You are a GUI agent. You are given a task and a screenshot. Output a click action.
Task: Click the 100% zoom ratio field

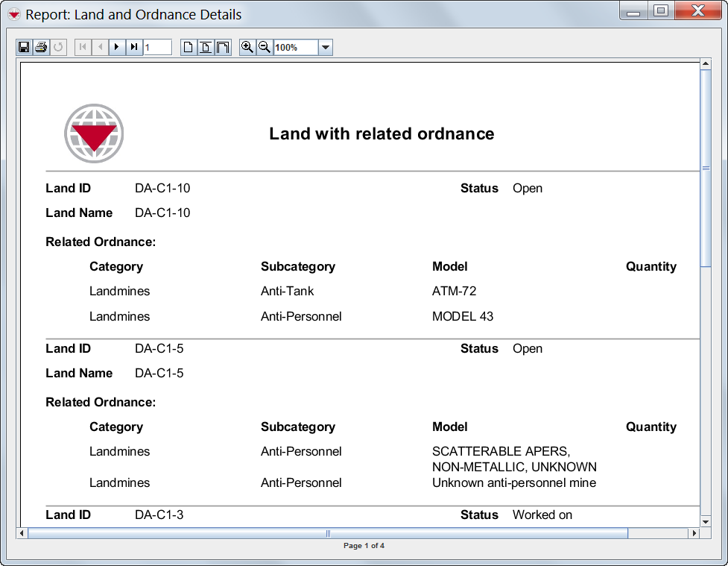(295, 48)
